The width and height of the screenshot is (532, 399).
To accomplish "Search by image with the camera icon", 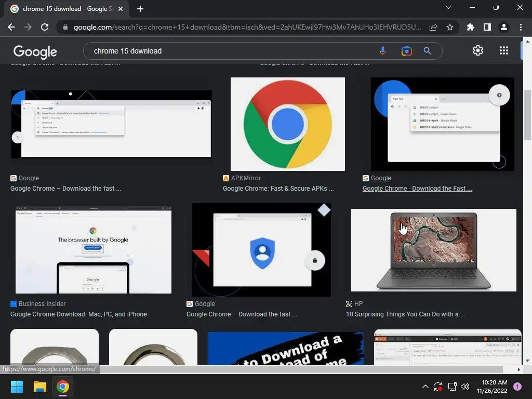I will tap(406, 51).
